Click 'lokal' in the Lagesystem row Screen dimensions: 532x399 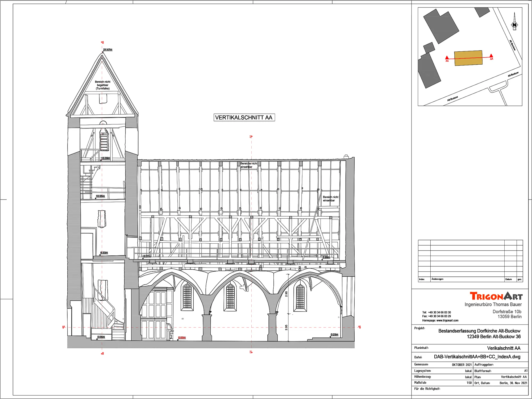coord(468,371)
